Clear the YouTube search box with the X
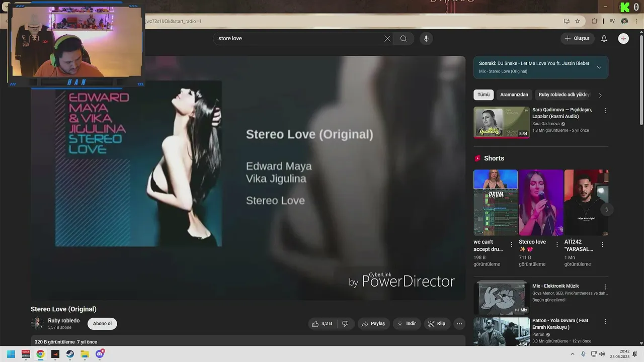The height and width of the screenshot is (362, 644). coord(387,39)
